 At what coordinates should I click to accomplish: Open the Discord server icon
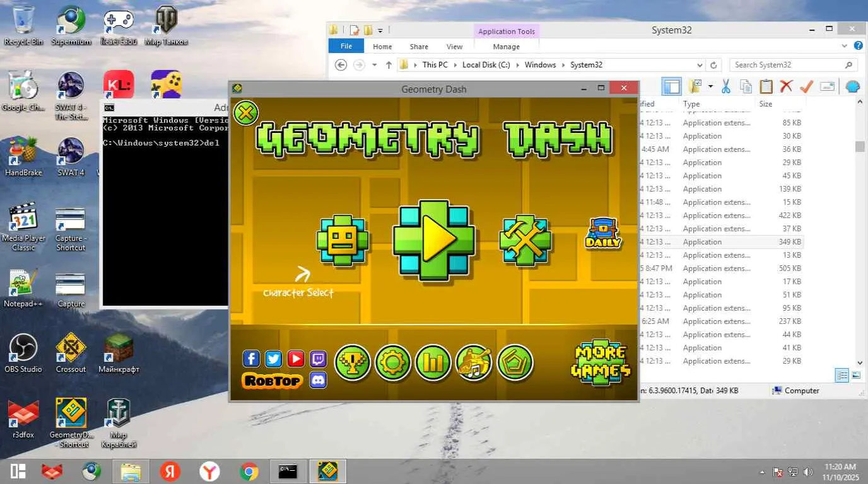pos(318,380)
